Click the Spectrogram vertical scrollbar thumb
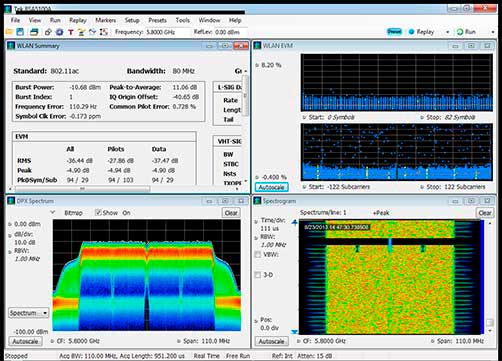The width and height of the screenshot is (502, 361). [x=490, y=322]
